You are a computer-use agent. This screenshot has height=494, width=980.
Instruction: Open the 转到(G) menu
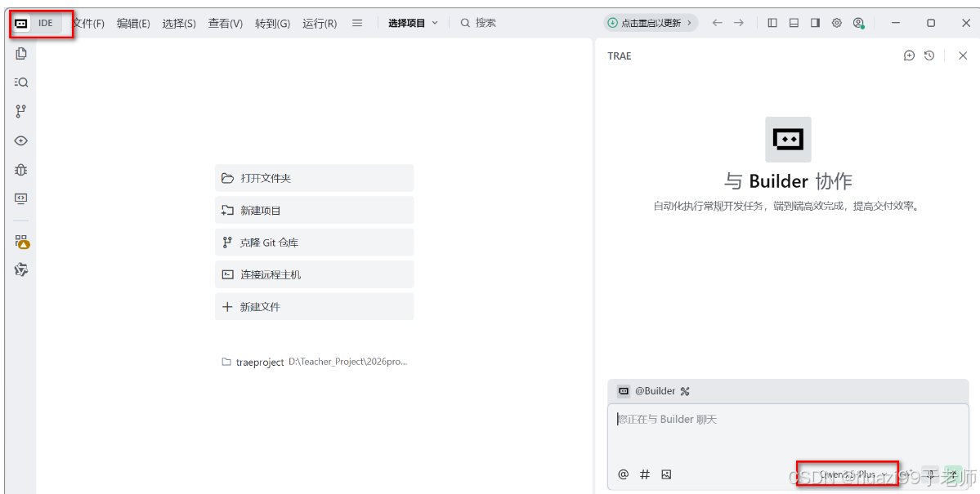point(272,23)
